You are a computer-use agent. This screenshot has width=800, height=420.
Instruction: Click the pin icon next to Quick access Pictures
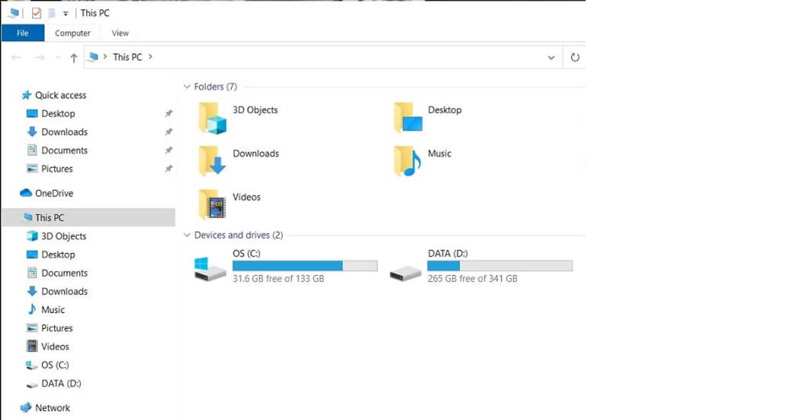pos(168,168)
